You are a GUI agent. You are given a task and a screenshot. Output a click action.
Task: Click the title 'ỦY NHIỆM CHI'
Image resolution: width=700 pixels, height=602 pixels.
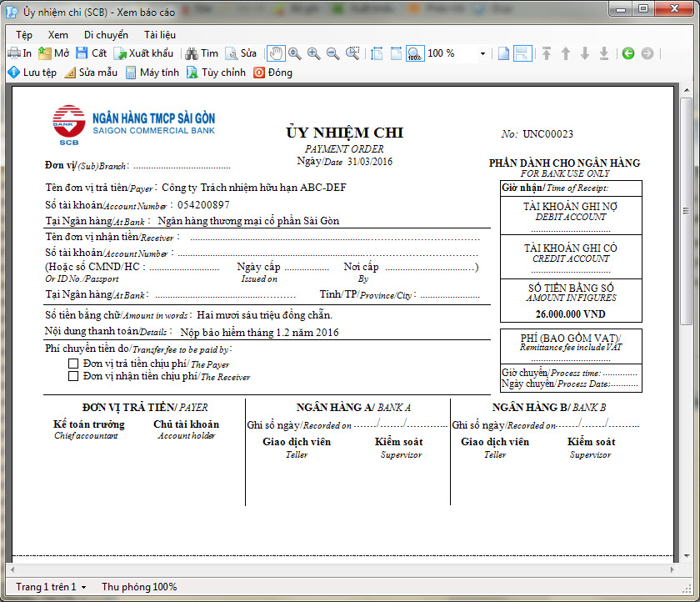point(345,133)
